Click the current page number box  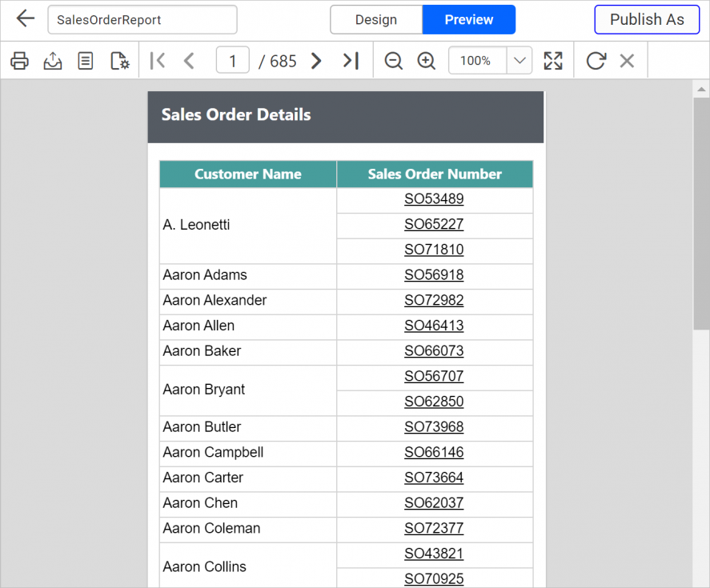coord(233,60)
